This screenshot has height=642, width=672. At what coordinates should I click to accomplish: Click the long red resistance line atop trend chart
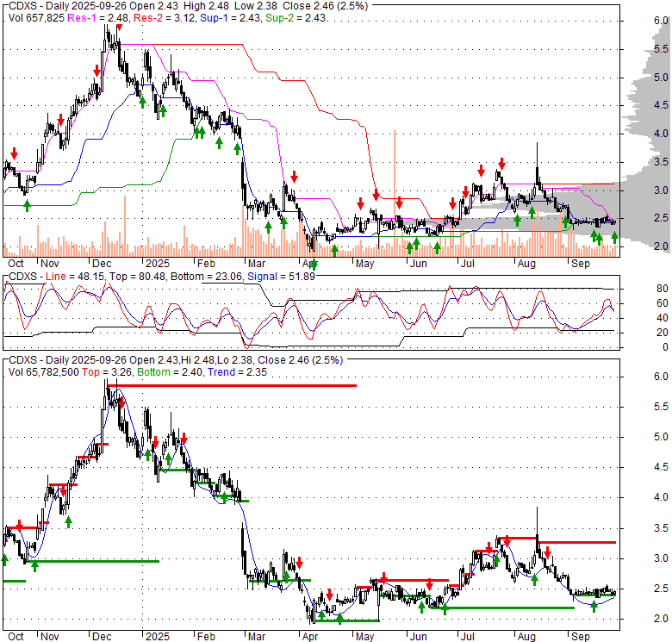coord(232,386)
